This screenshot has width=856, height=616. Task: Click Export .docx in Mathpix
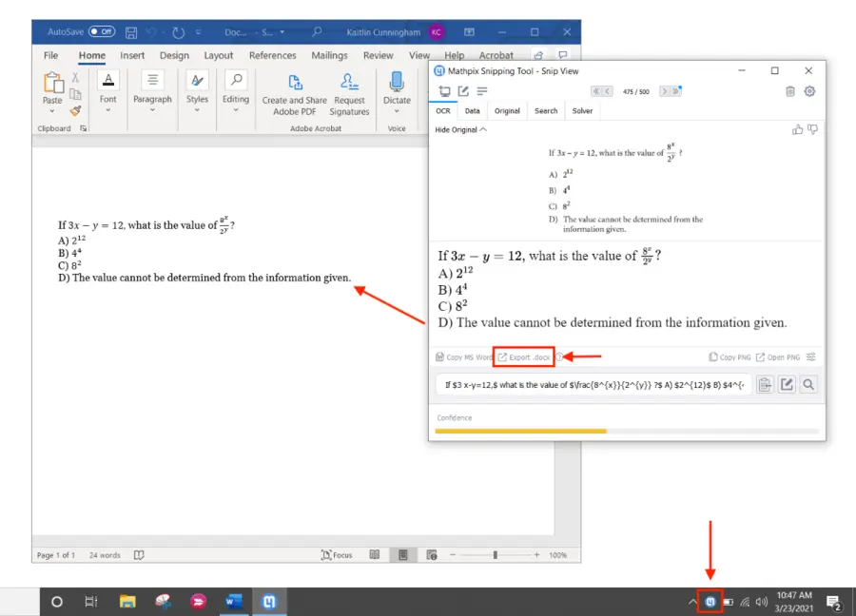coord(524,357)
